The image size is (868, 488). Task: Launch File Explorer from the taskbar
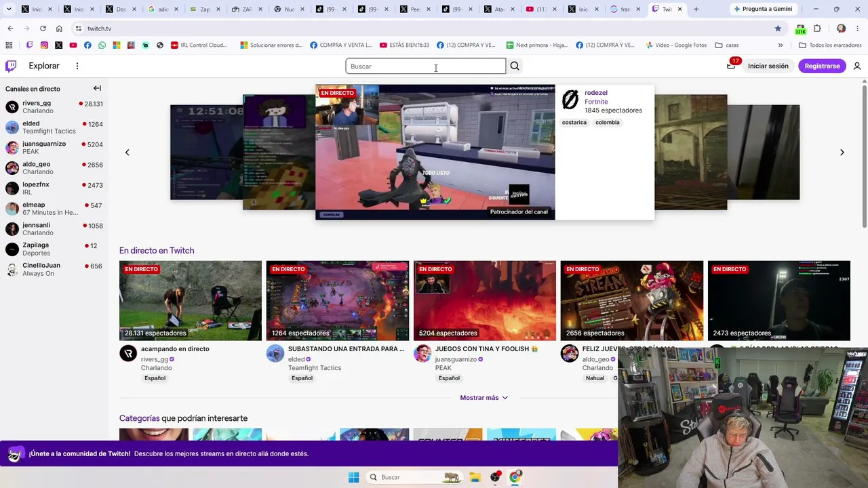pos(475,477)
